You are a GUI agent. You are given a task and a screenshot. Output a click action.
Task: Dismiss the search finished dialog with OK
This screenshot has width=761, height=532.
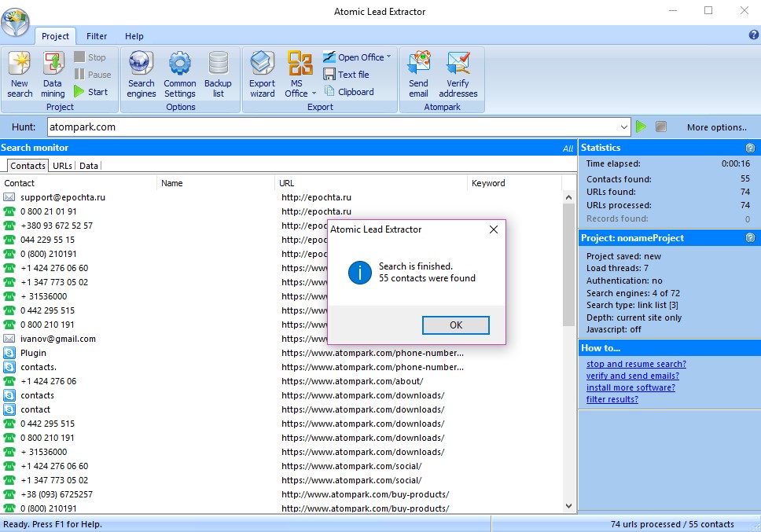pos(455,324)
